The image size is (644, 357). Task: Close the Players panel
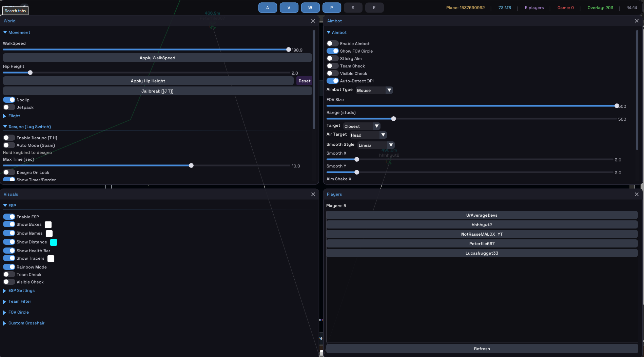point(637,194)
